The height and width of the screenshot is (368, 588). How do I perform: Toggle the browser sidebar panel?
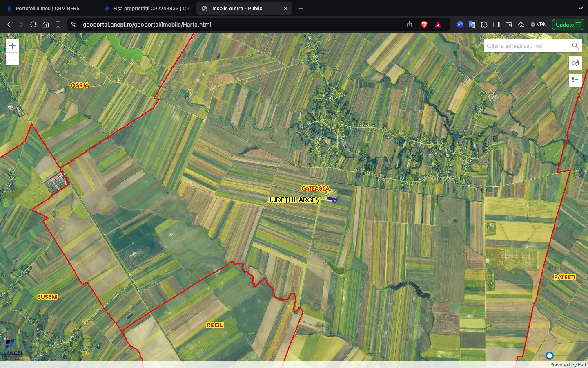point(496,25)
